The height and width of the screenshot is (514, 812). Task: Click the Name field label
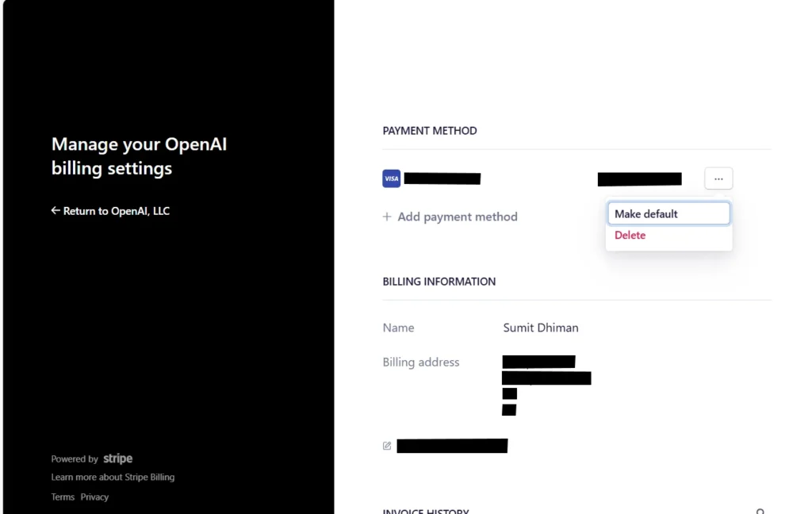[398, 328]
